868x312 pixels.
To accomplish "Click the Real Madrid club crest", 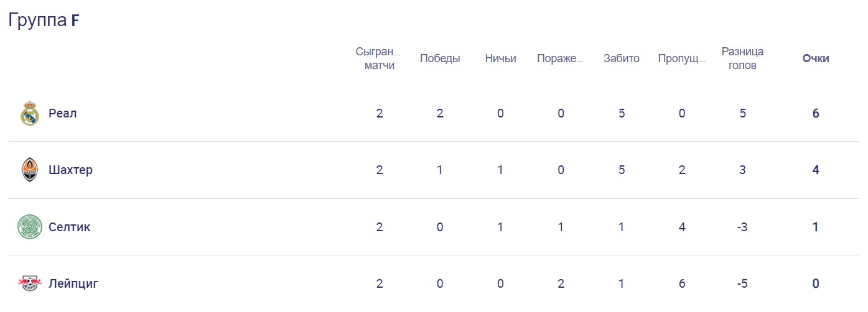I will pyautogui.click(x=29, y=114).
